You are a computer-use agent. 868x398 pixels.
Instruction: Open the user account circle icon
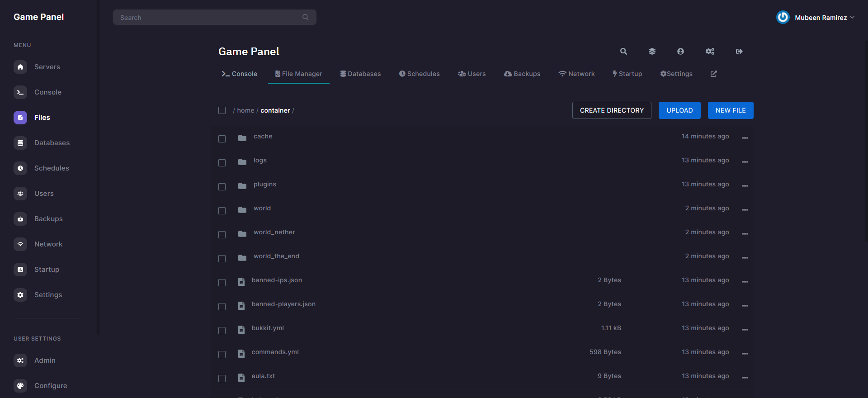click(x=680, y=52)
